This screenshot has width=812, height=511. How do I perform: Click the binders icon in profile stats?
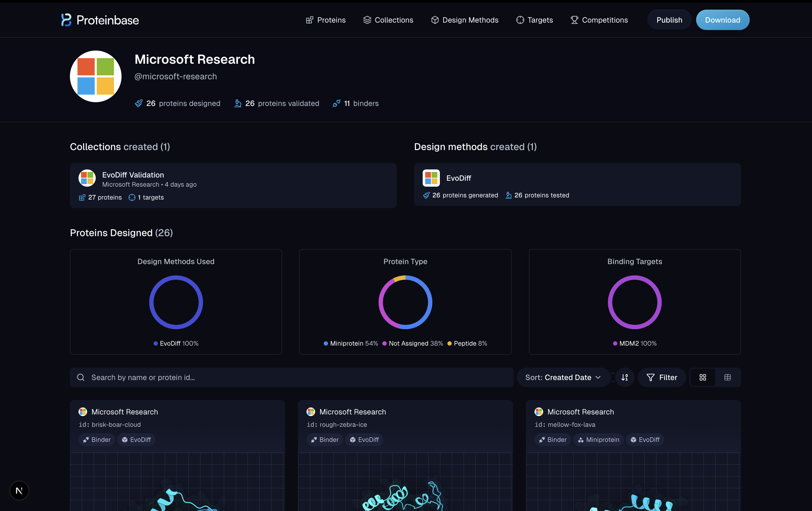(337, 103)
